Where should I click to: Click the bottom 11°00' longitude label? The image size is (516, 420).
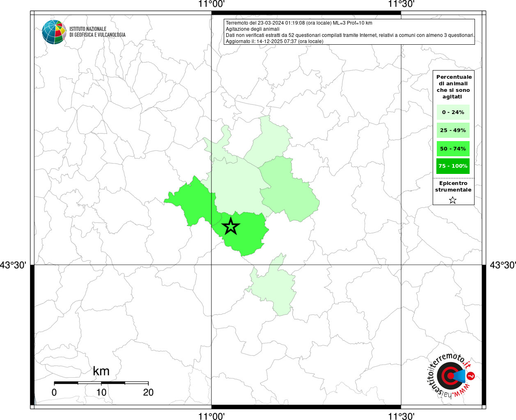click(x=211, y=416)
